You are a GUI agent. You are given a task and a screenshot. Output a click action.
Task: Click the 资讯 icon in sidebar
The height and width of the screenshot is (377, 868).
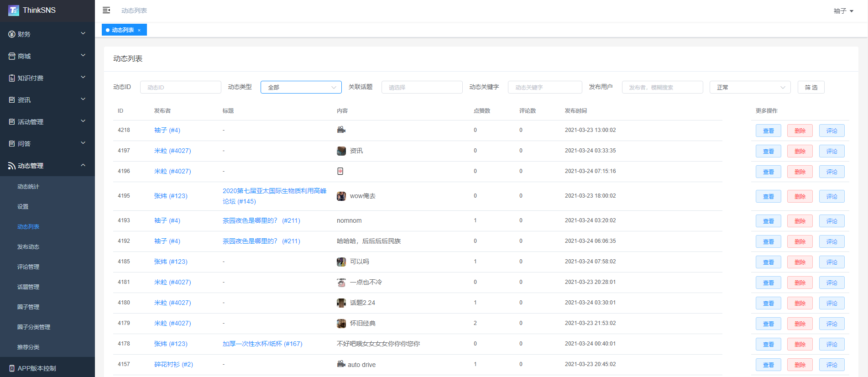(12, 100)
